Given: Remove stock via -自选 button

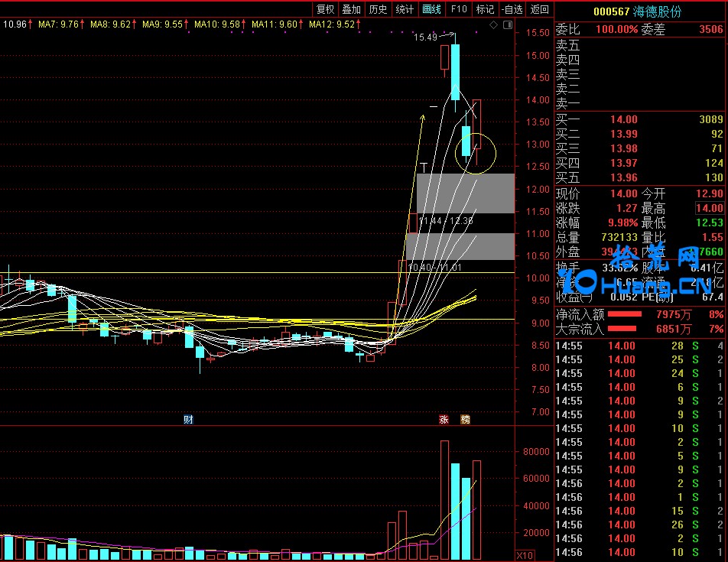Looking at the screenshot, I should (x=512, y=9).
